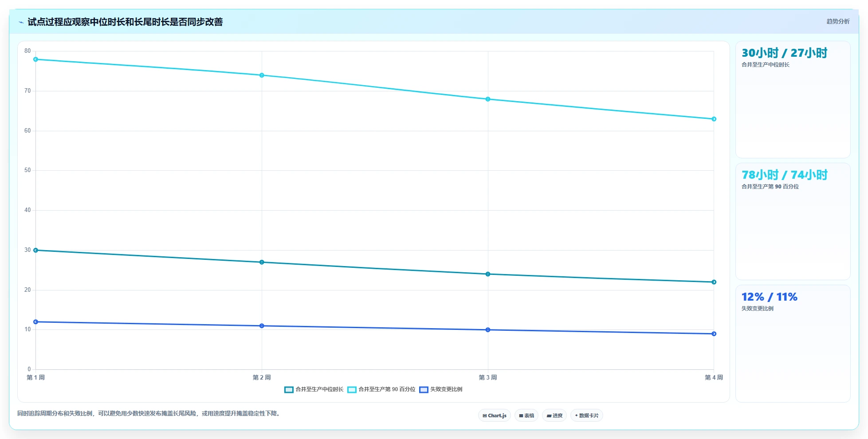Click the 趋势分析 tag in the header
The height and width of the screenshot is (439, 868).
click(x=838, y=21)
